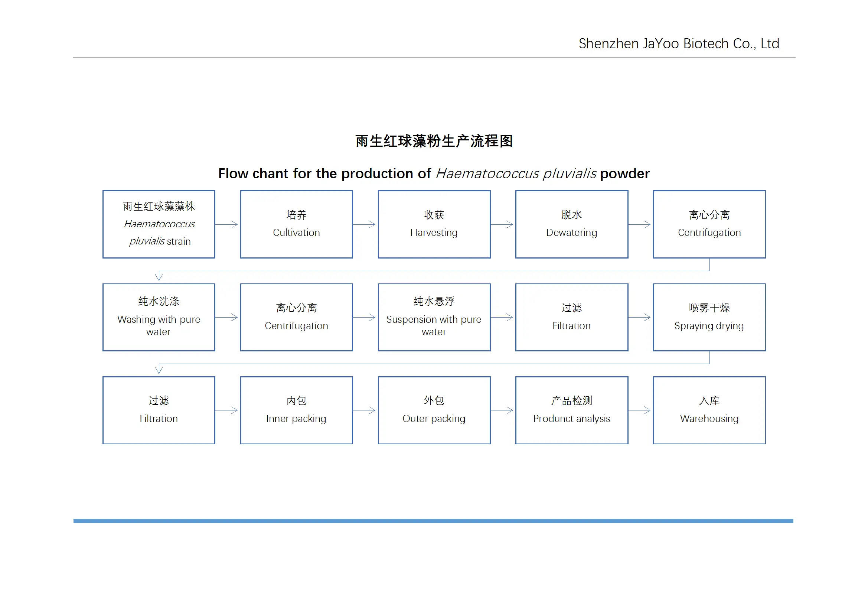This screenshot has width=868, height=614.
Task: Click the Harvesting process box
Action: [434, 224]
